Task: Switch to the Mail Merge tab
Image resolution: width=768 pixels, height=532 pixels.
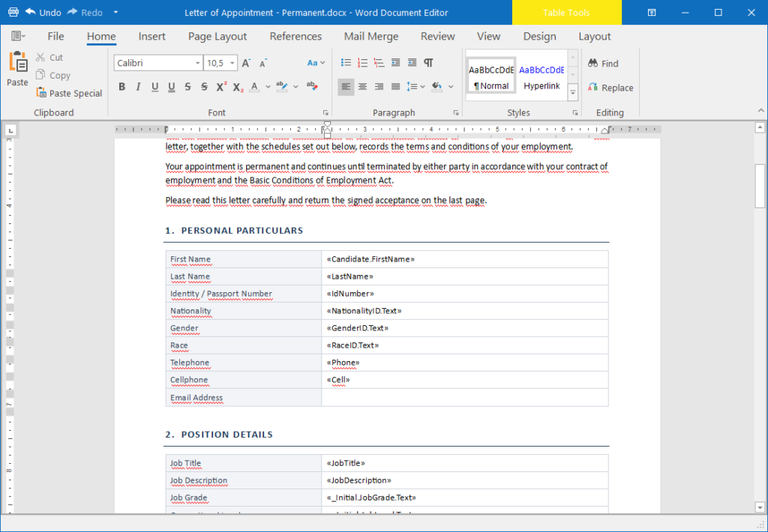Action: point(371,36)
